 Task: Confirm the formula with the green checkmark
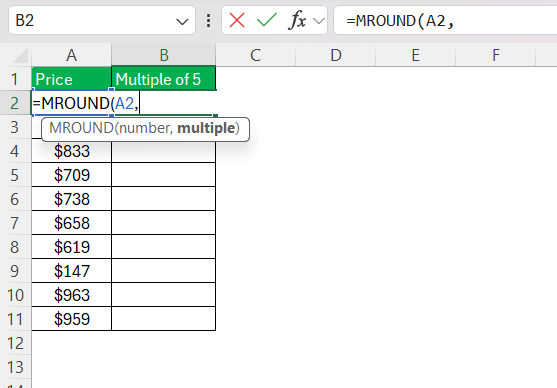(x=267, y=20)
